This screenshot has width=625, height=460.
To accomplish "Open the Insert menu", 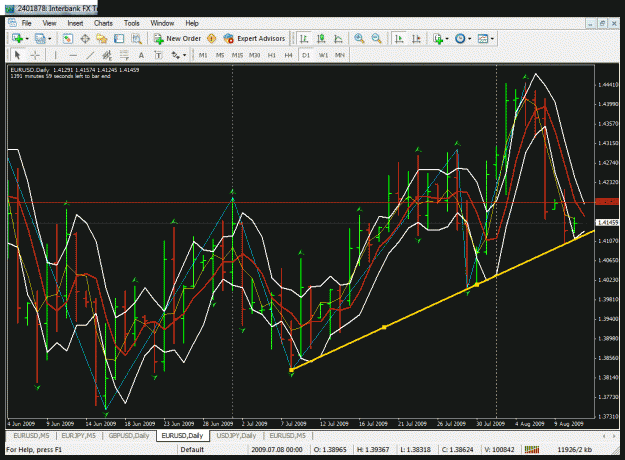I will pyautogui.click(x=75, y=23).
